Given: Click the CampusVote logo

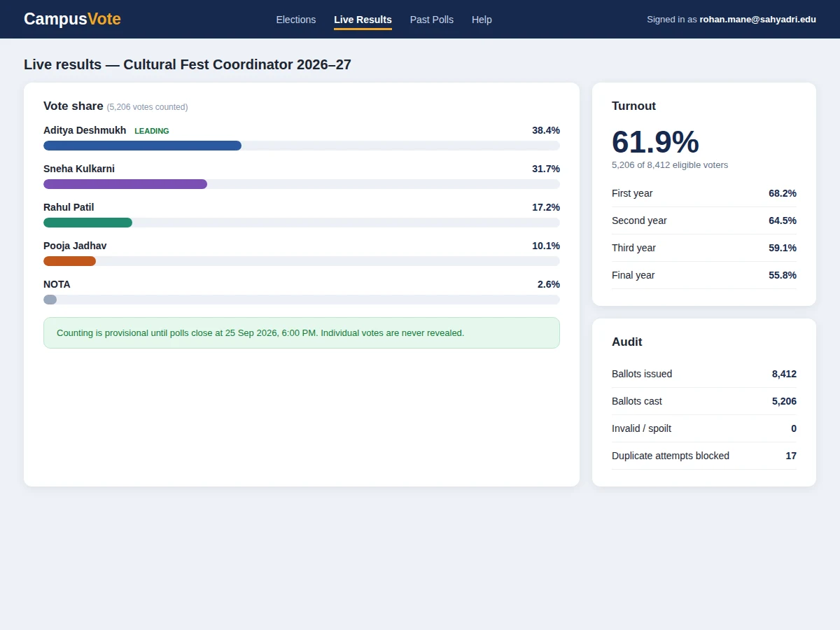Looking at the screenshot, I should pyautogui.click(x=72, y=19).
